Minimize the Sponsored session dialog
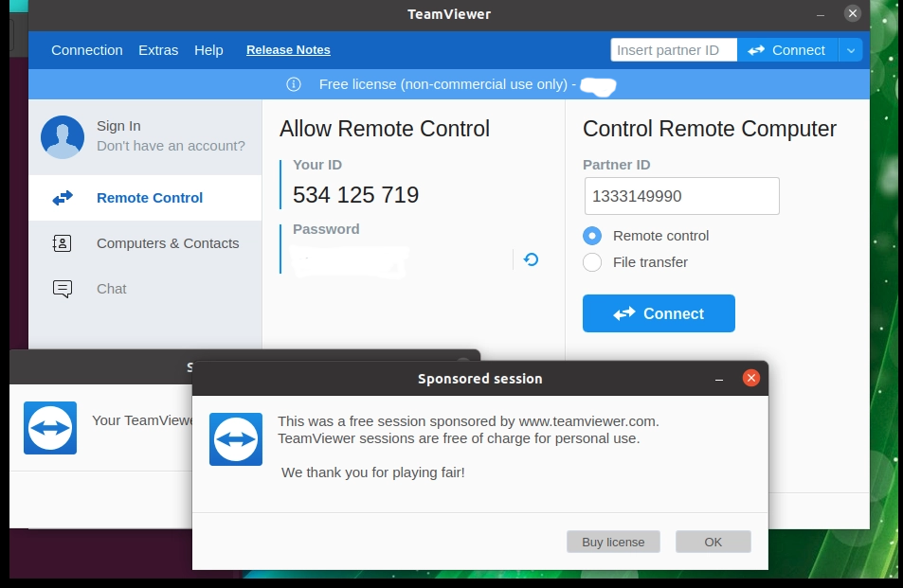Image resolution: width=903 pixels, height=588 pixels. [719, 379]
